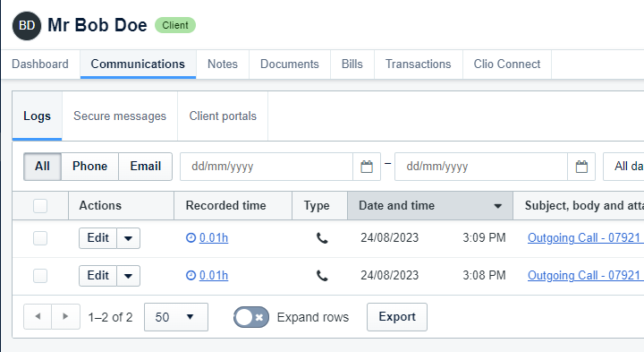Filter logs by Email
This screenshot has width=644, height=352.
point(146,166)
